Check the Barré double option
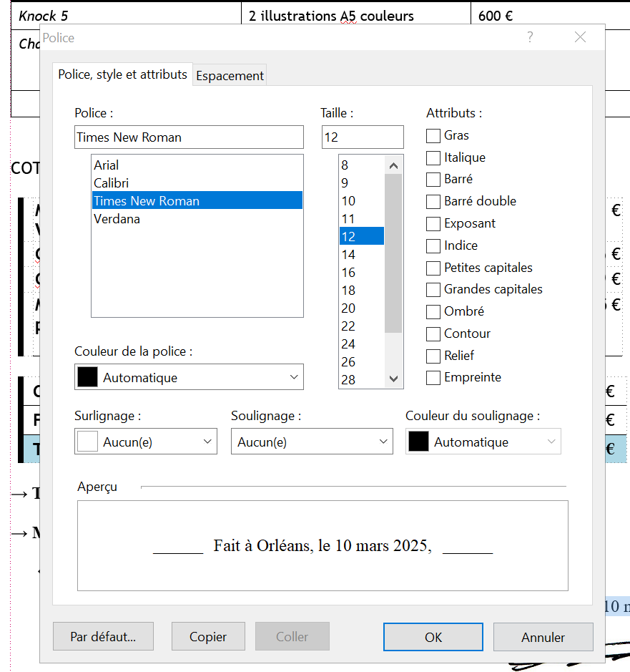This screenshot has height=672, width=630. (433, 201)
